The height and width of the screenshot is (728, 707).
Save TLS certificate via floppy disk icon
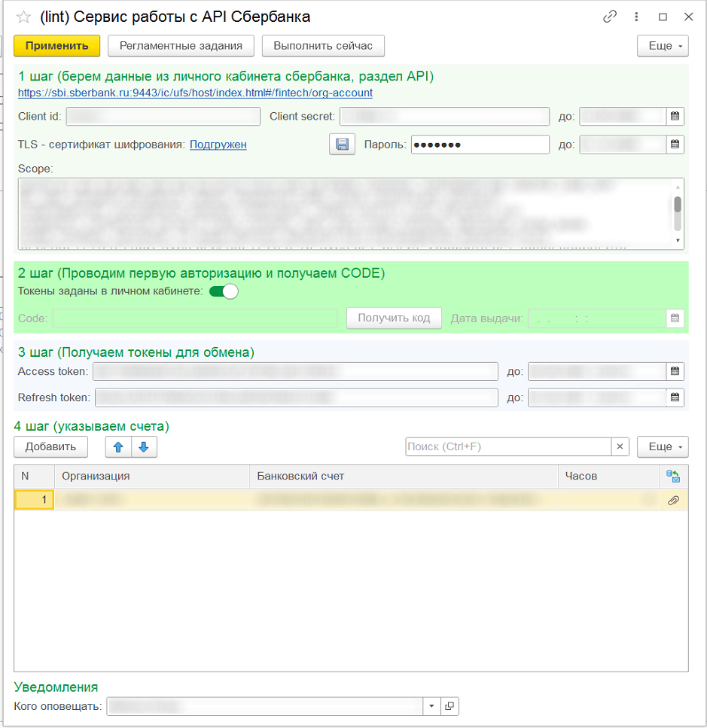click(x=342, y=145)
